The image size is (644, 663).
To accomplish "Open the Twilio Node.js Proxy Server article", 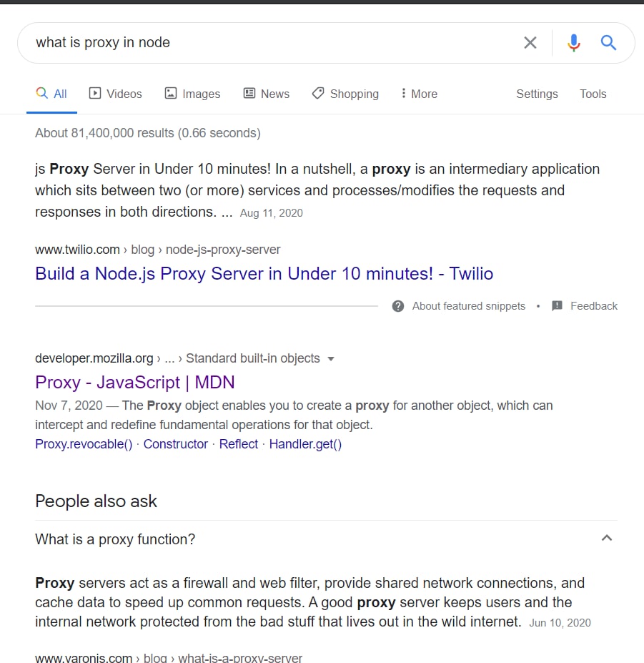I will tap(264, 273).
